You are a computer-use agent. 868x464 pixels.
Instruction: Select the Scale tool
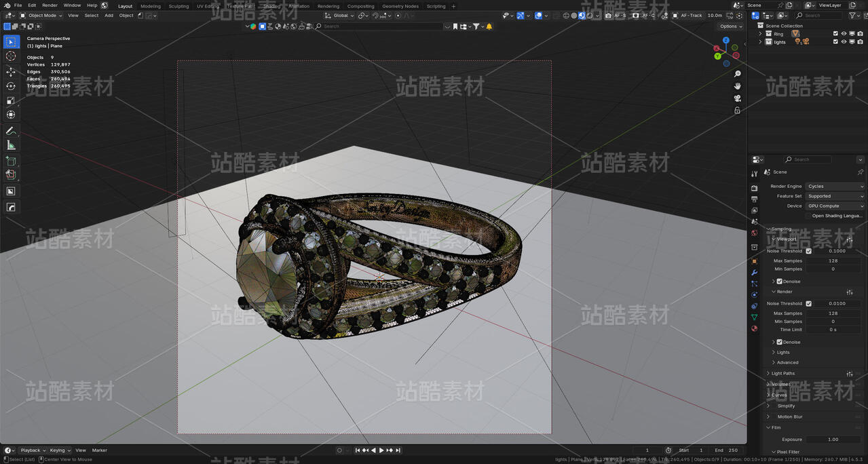(11, 100)
